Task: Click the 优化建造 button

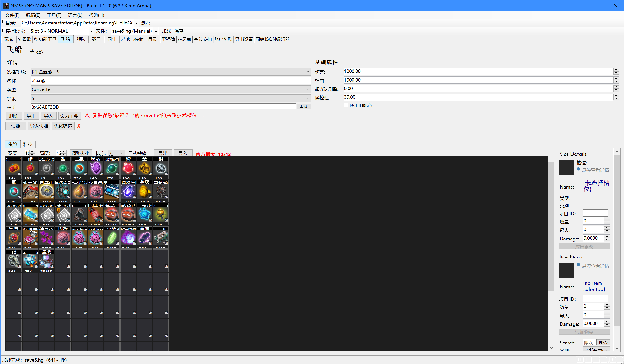Action: [x=63, y=126]
